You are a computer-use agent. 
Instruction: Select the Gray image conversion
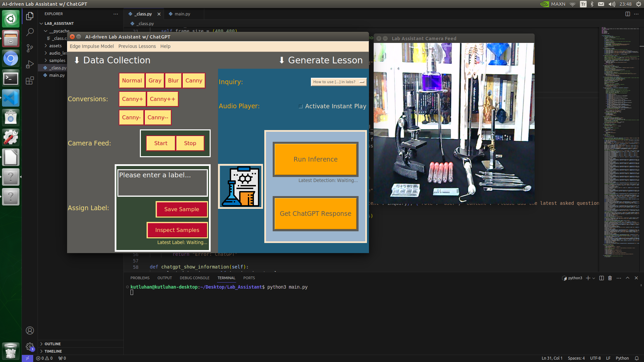(x=154, y=80)
